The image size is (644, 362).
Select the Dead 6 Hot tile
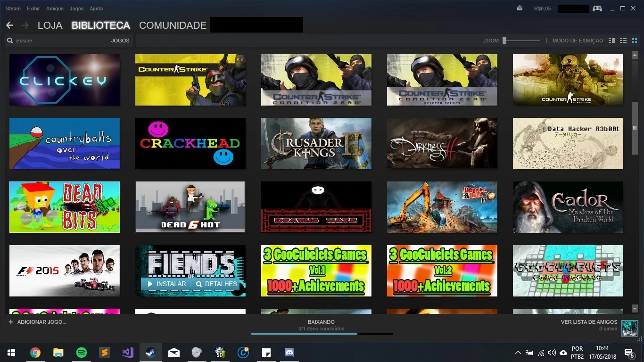[190, 207]
